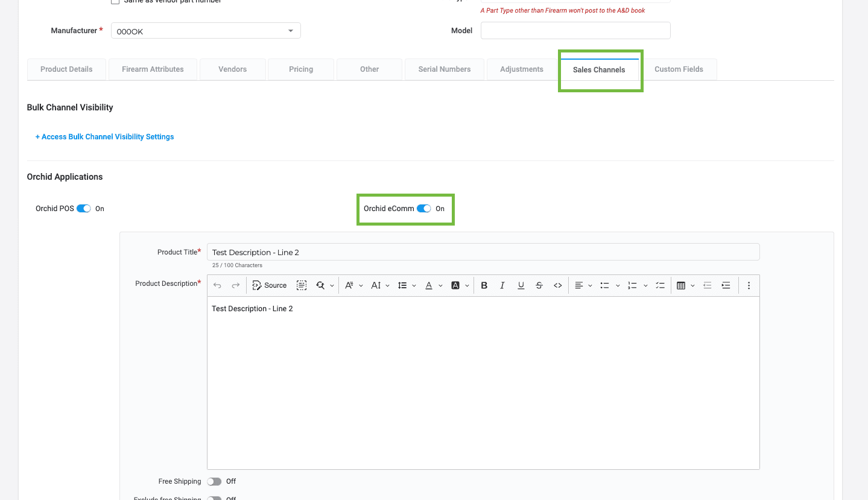
Task: Expand the numbered list style arrow
Action: coord(645,286)
